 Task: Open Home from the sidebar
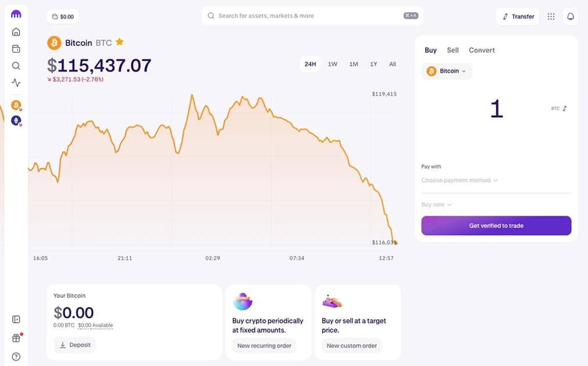16,31
